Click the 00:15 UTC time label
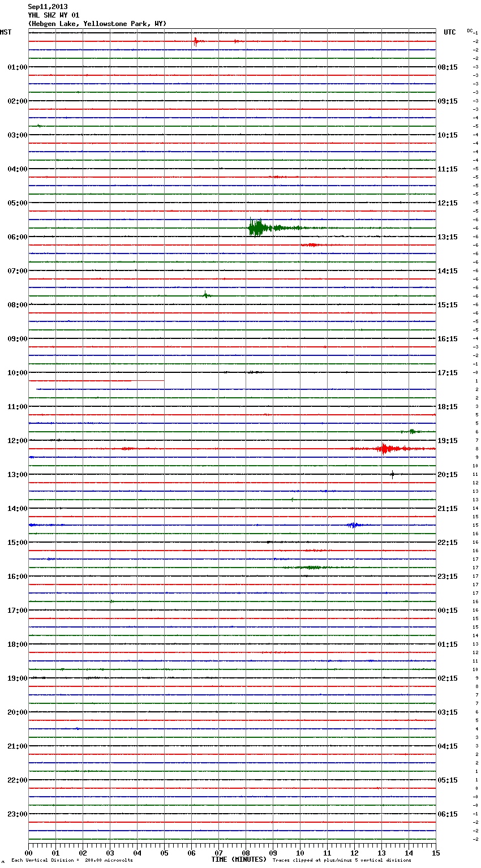Viewport: 481px width, 868px height. pyautogui.click(x=448, y=611)
